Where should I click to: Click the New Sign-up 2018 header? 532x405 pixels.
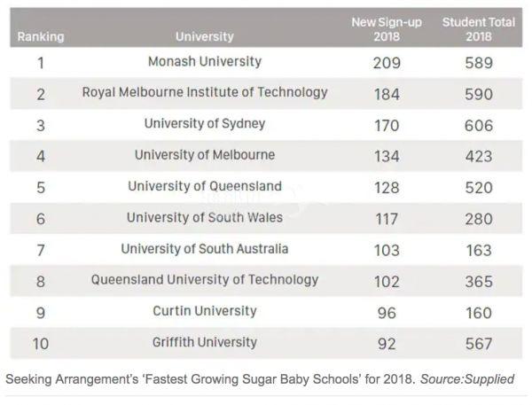click(387, 29)
